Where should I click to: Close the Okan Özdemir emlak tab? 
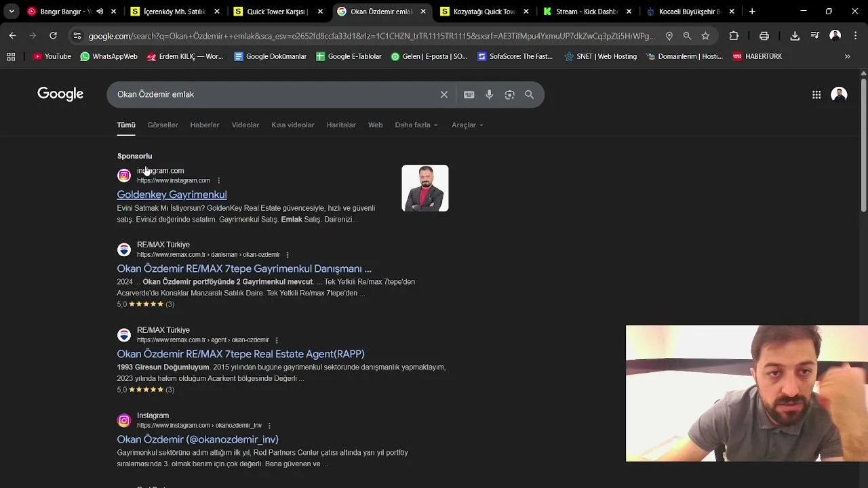pyautogui.click(x=423, y=12)
